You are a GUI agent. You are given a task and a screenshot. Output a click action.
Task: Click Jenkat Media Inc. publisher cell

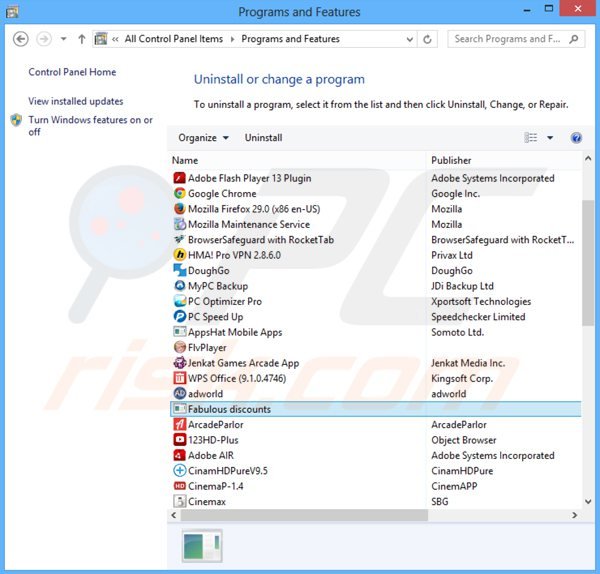(468, 363)
